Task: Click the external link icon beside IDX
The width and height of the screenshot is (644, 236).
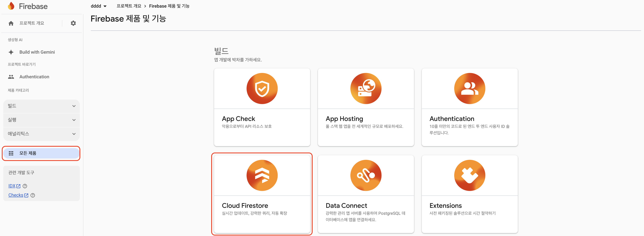Action: (18, 186)
